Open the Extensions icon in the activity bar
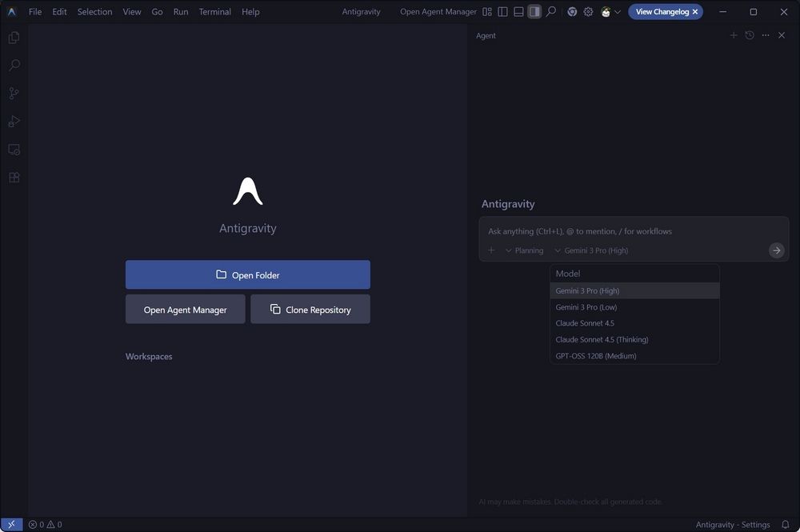 [14, 177]
